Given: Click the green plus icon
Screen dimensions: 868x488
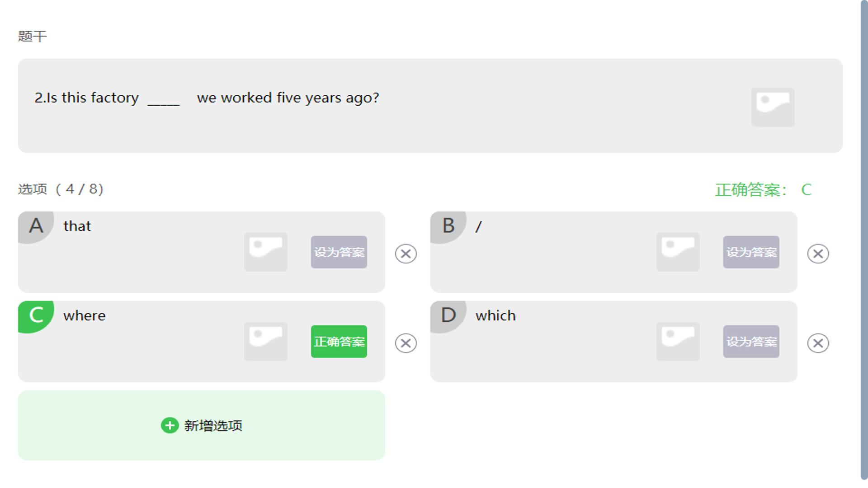Looking at the screenshot, I should pos(170,425).
